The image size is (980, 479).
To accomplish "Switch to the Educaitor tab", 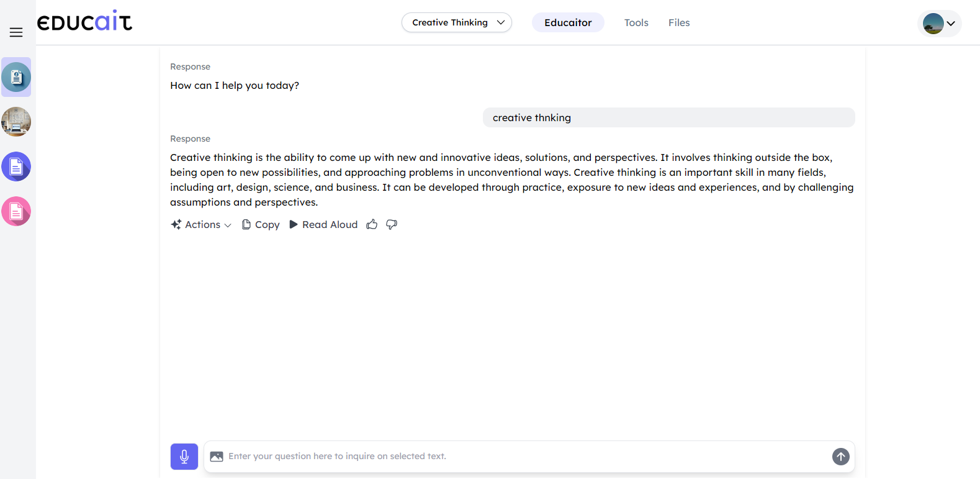I will click(568, 22).
